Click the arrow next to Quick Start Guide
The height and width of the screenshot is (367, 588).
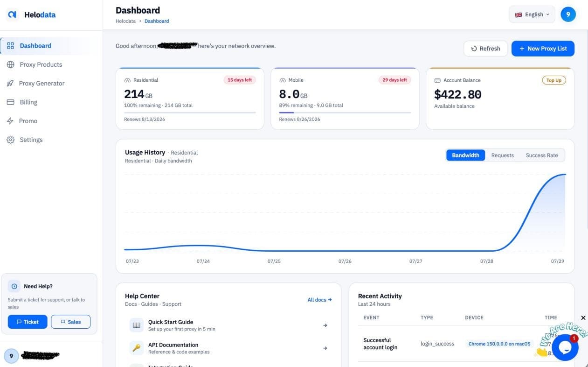tap(325, 325)
